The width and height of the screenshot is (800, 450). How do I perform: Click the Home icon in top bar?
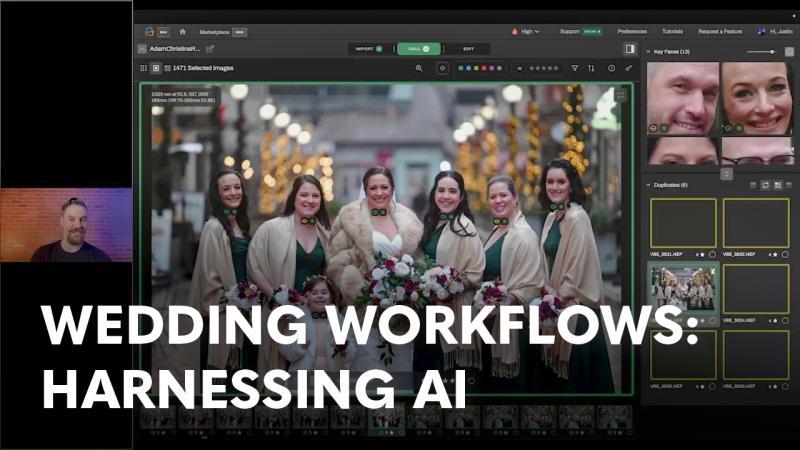coord(182,31)
